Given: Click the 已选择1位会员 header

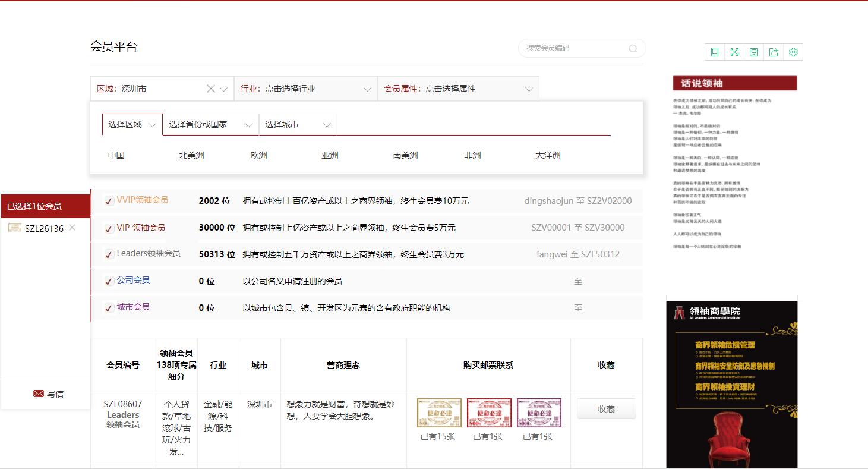Looking at the screenshot, I should (x=46, y=206).
